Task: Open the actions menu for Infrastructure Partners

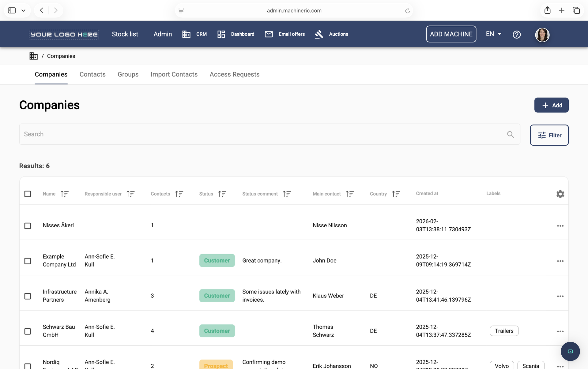Action: pyautogui.click(x=560, y=296)
